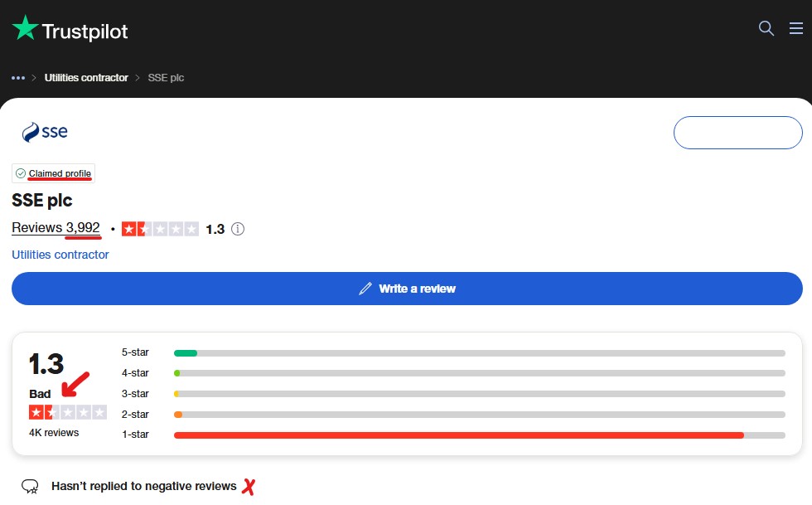Click the Bad rating label
812x505 pixels.
40,394
